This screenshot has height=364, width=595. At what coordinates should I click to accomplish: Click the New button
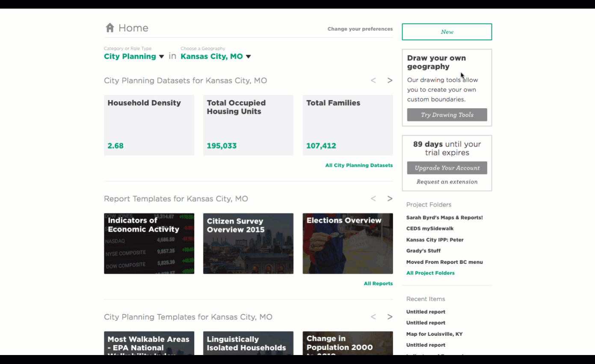(x=447, y=32)
